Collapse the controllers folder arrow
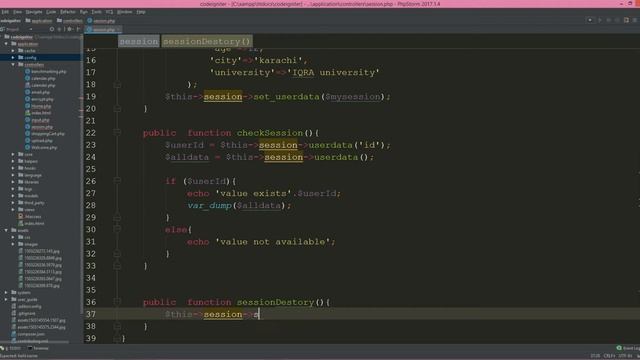 [13, 64]
